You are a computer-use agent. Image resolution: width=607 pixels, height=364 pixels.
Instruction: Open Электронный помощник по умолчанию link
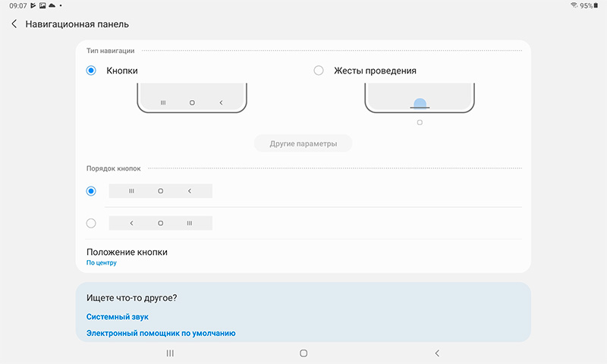click(161, 333)
